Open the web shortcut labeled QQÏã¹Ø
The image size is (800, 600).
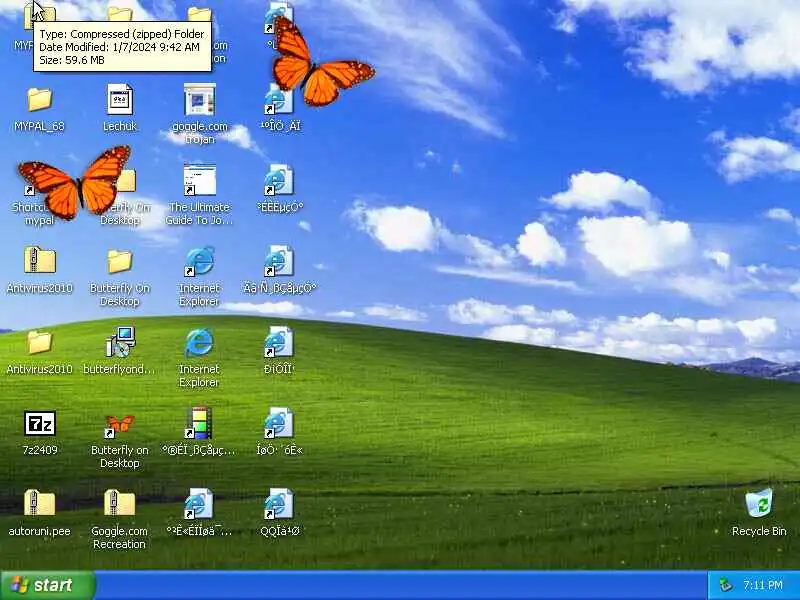click(279, 504)
